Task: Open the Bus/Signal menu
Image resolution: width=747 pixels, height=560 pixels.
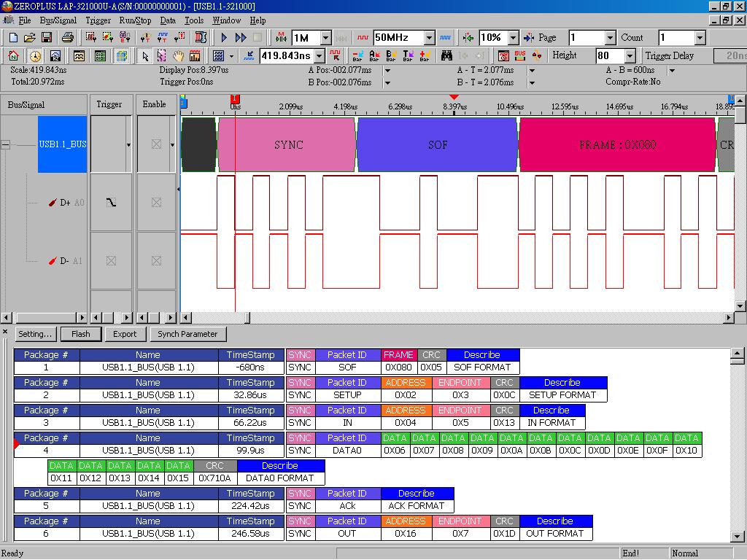Action: (57, 20)
